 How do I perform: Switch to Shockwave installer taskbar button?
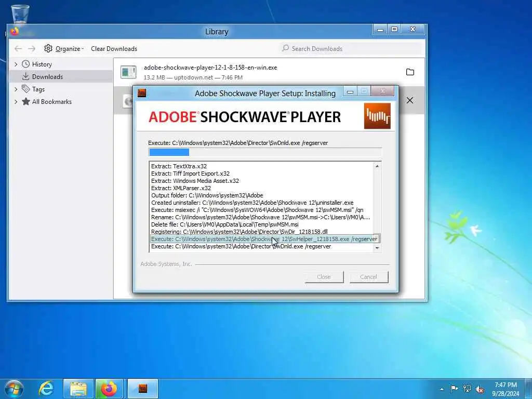tap(143, 389)
